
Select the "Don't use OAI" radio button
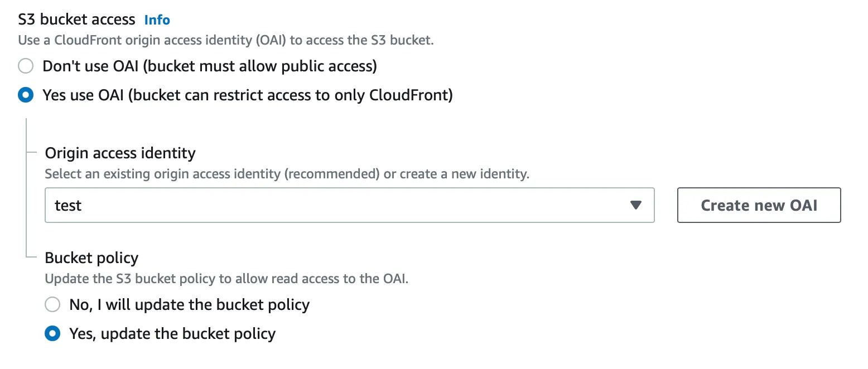tap(26, 66)
